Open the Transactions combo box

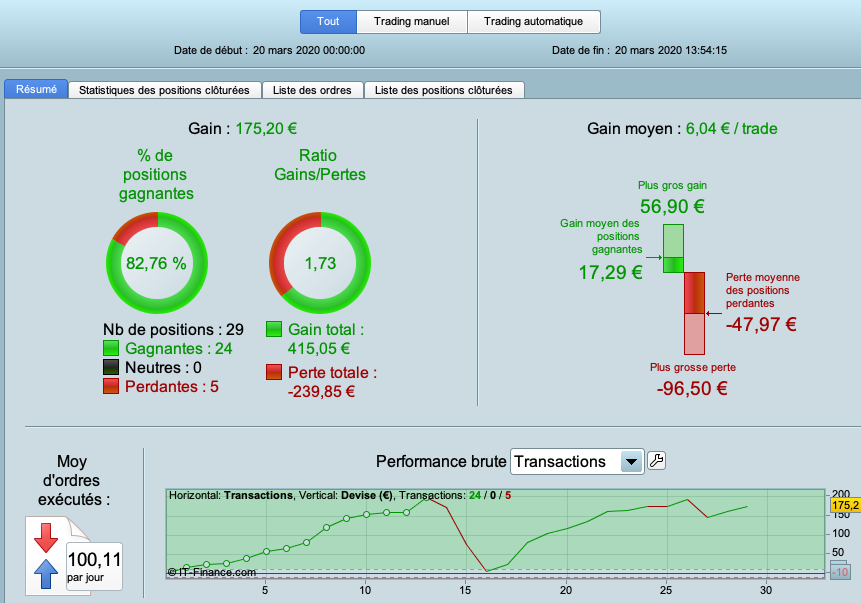pos(577,462)
